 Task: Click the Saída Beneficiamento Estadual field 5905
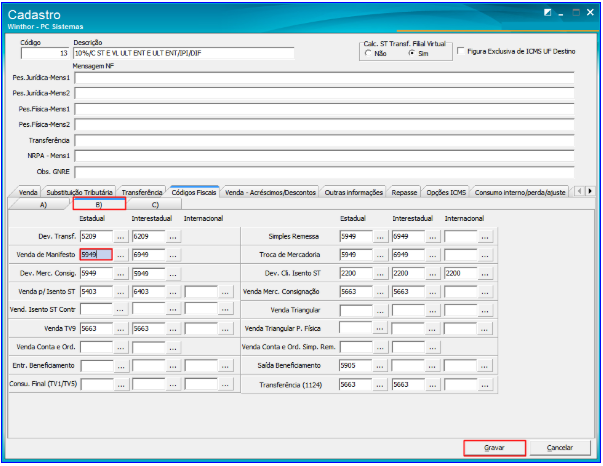[356, 366]
